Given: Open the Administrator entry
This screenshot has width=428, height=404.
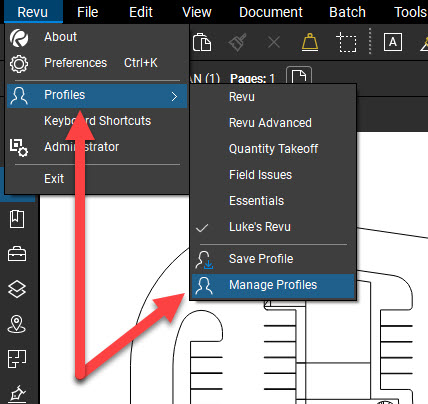Looking at the screenshot, I should click(x=98, y=147).
